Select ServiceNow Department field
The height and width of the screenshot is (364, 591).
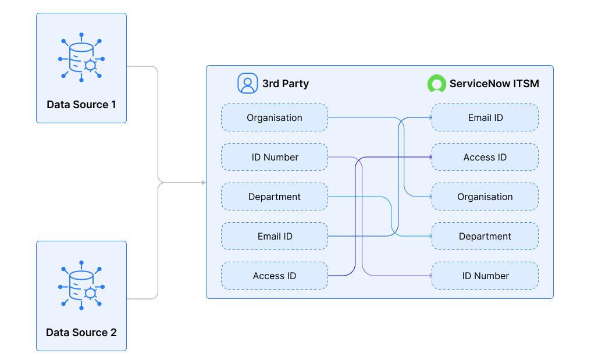485,236
